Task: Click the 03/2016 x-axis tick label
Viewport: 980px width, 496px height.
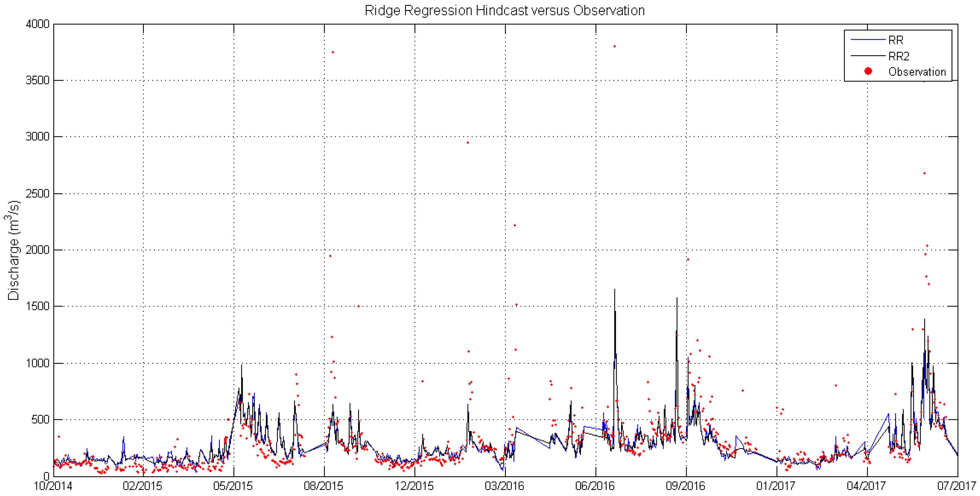Action: [505, 486]
